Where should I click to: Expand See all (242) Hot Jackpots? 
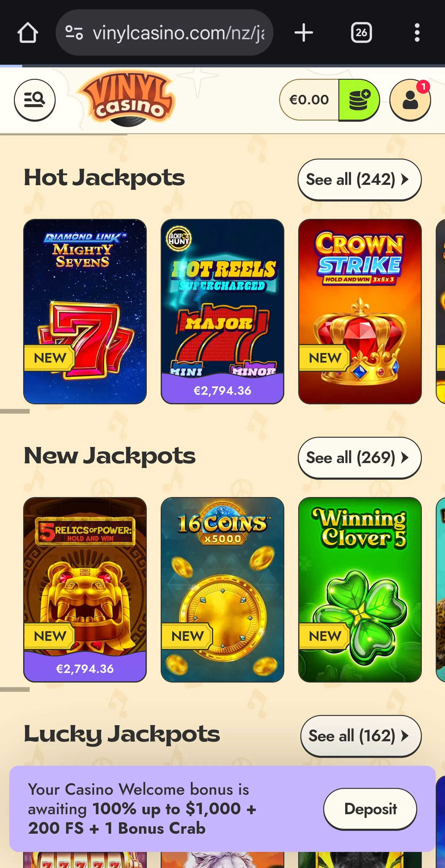point(359,180)
